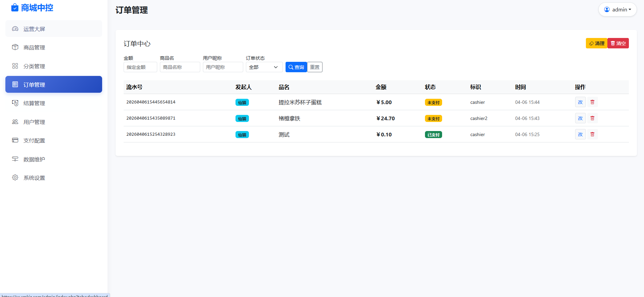The image size is (644, 297).
Task: Click the 支付配置 card icon
Action: (x=15, y=140)
